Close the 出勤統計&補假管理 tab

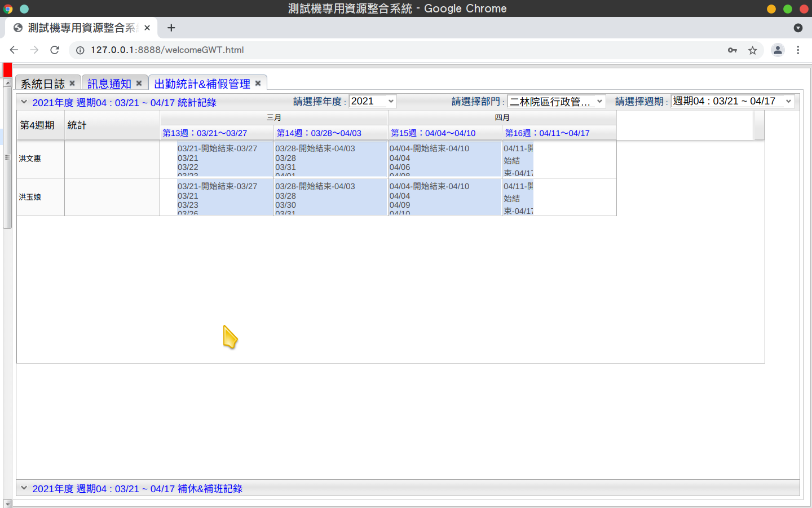[258, 84]
